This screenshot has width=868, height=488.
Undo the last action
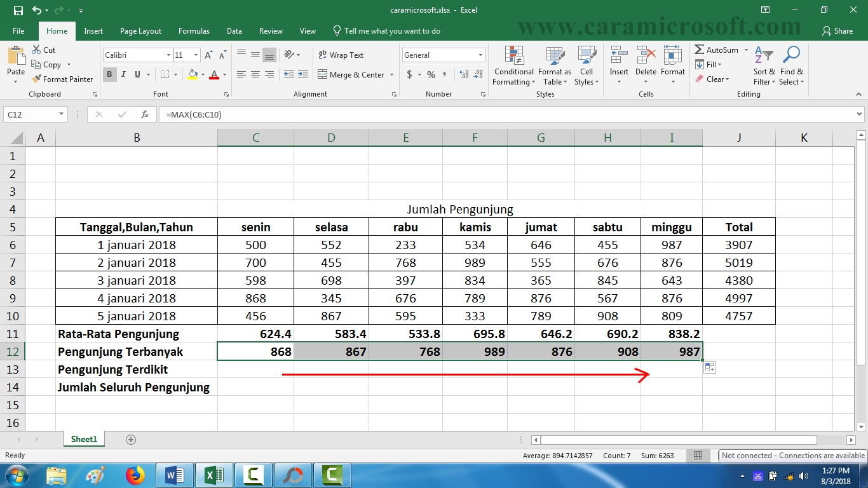point(36,11)
